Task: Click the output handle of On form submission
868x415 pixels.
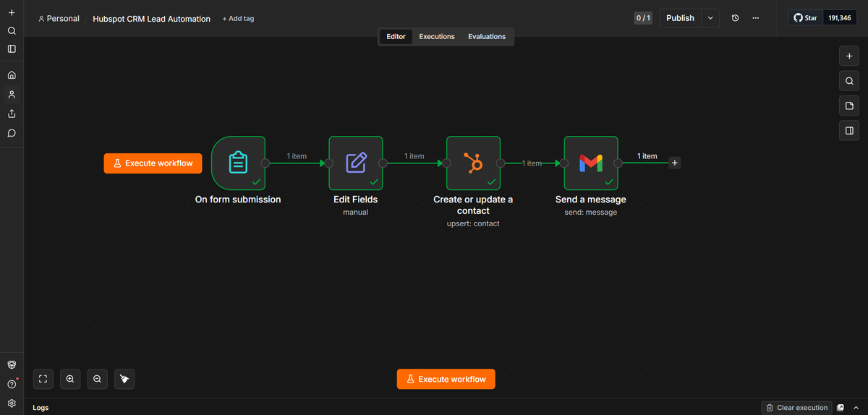Action: tap(265, 163)
